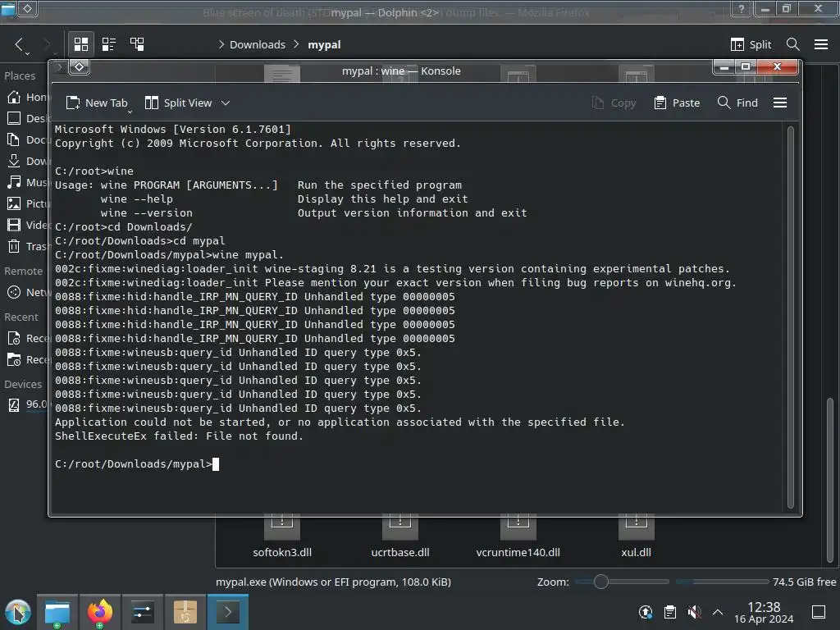Click mypal in Dolphin breadcrumb

(324, 44)
